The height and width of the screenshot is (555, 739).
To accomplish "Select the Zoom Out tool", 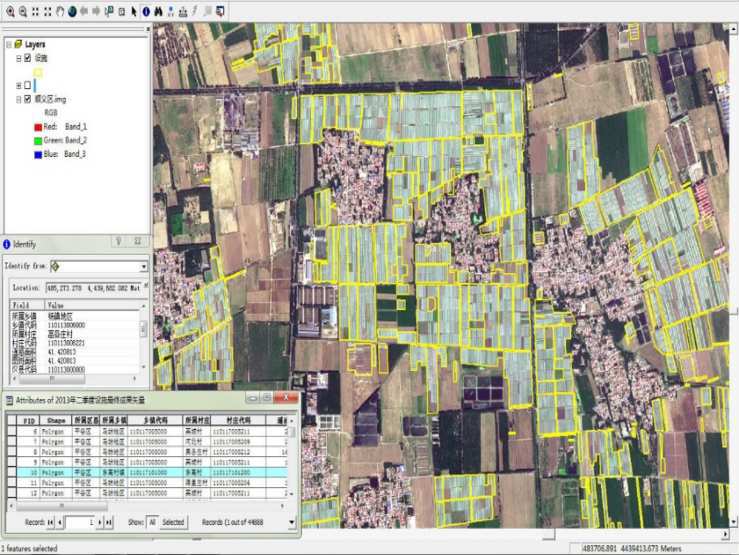I will click(23, 11).
